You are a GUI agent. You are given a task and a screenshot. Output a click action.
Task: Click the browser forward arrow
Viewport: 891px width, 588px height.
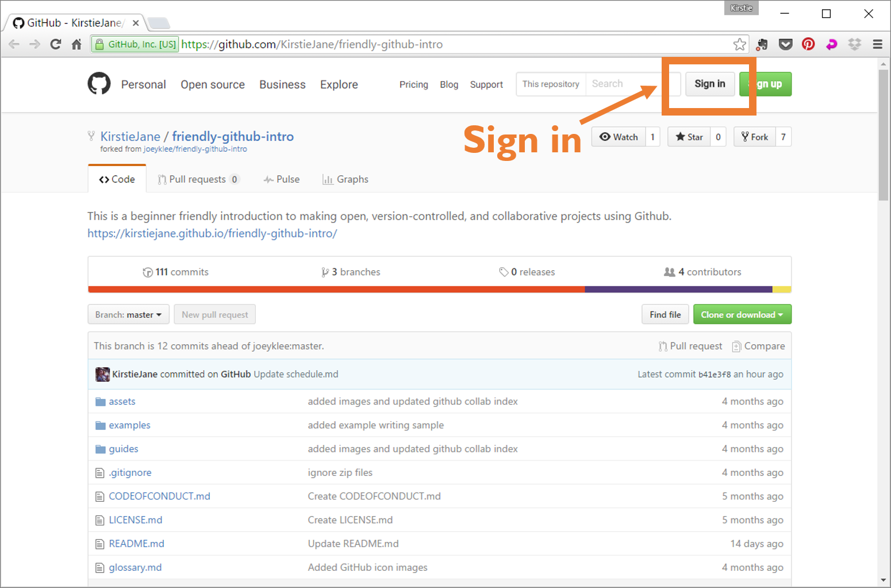point(34,44)
